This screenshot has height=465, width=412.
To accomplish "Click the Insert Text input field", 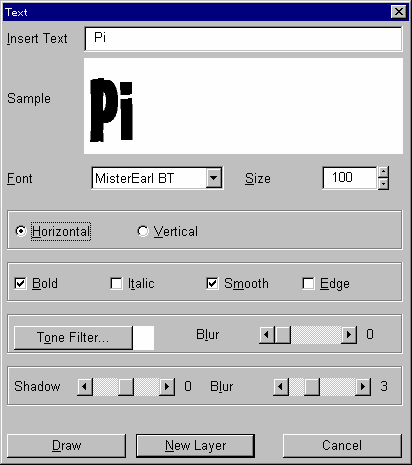I will (243, 39).
